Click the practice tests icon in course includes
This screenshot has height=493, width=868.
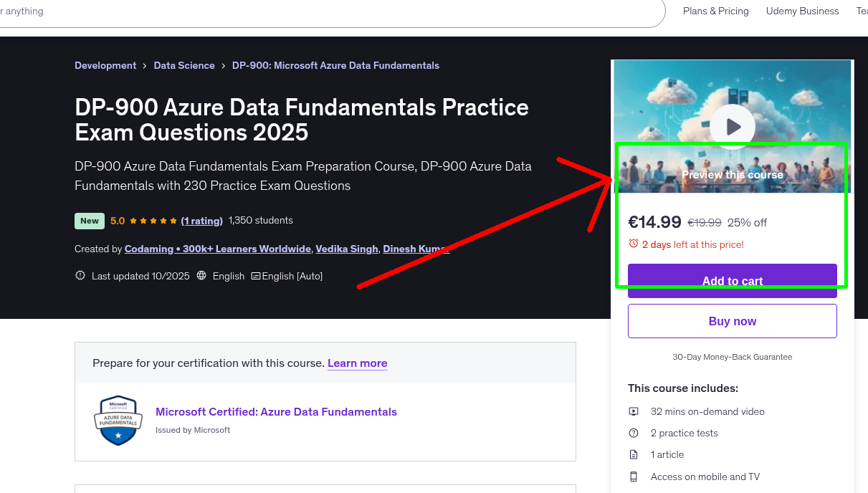pos(633,433)
